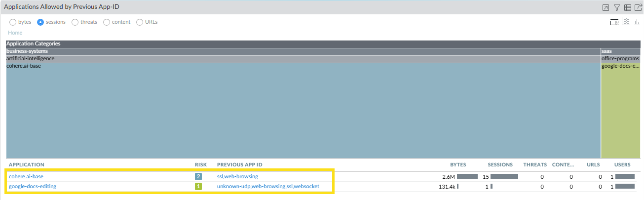Click the 15 sessions value
This screenshot has width=644, height=200.
point(486,176)
